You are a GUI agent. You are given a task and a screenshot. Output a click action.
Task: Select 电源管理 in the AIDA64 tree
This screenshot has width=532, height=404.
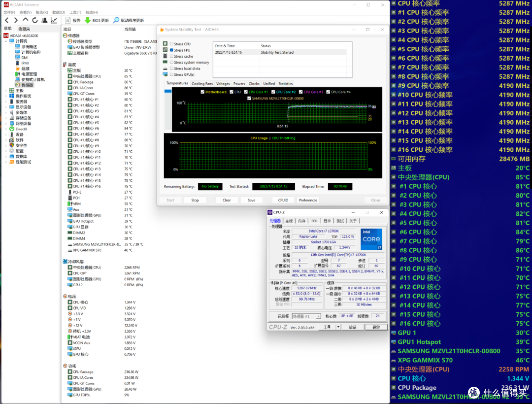[x=26, y=74]
